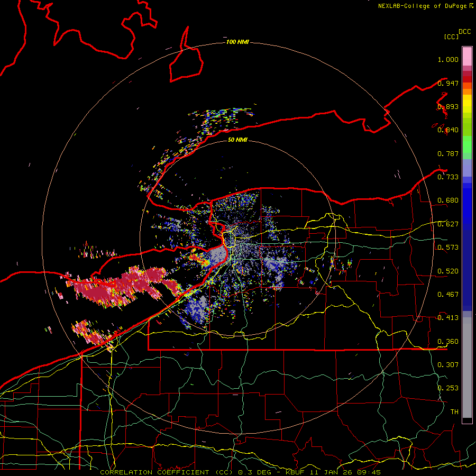Click the 0.787 color scale value
Viewport: 476px width, 476px height.
448,153
